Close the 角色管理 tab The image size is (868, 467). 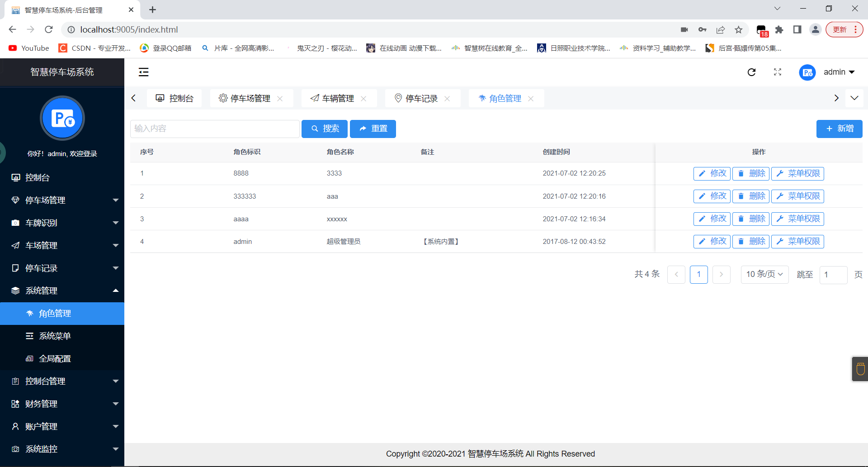531,99
